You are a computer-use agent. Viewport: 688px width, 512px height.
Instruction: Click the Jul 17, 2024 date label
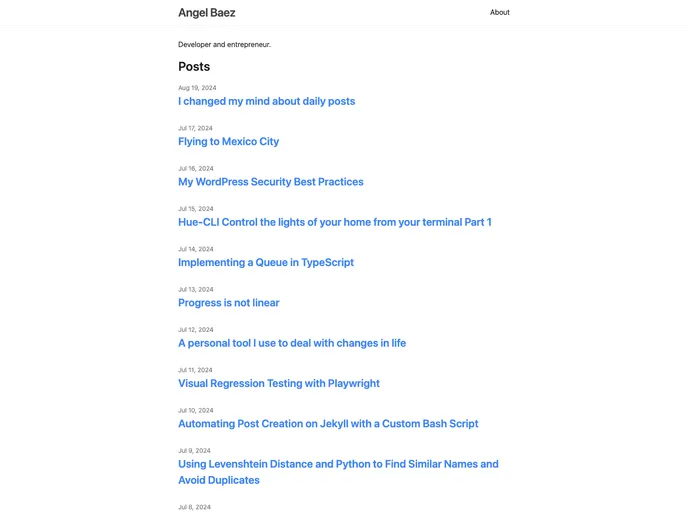point(195,128)
